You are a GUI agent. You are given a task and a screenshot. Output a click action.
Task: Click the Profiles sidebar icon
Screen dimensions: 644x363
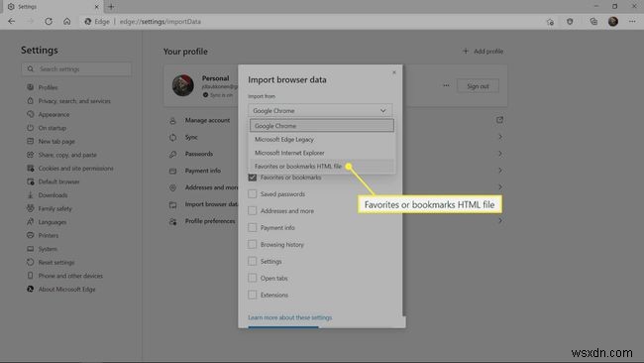[x=30, y=87]
